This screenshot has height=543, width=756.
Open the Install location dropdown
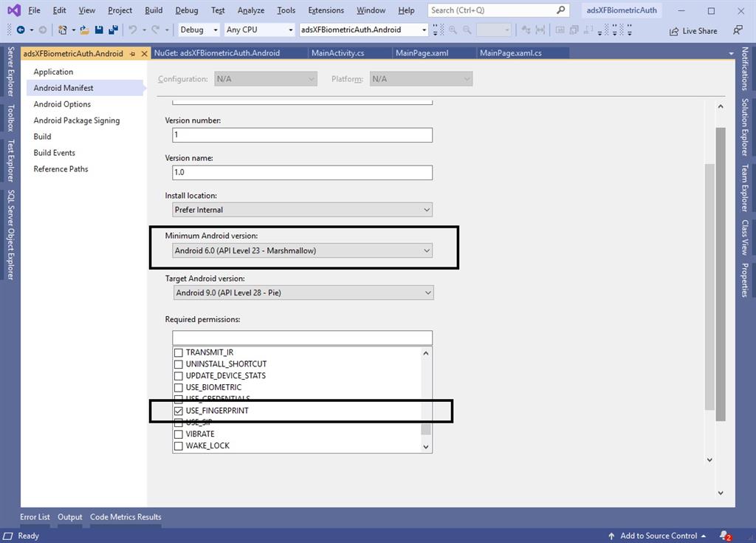pos(302,210)
